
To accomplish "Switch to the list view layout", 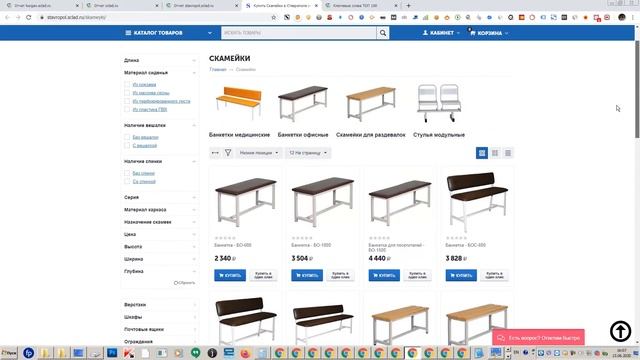I will tap(508, 153).
